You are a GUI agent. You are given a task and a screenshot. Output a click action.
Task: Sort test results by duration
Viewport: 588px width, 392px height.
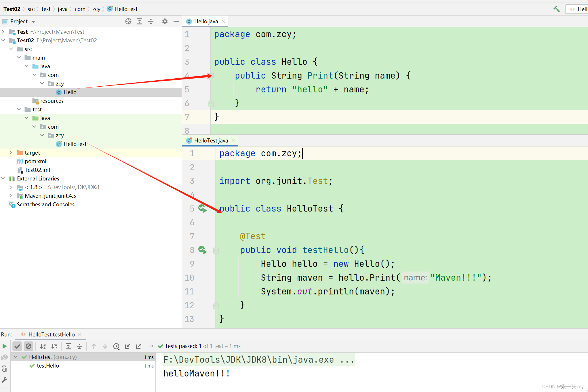54,346
